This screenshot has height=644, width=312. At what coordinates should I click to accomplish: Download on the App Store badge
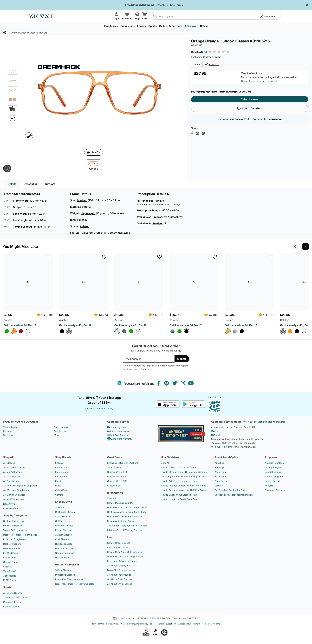click(x=168, y=404)
